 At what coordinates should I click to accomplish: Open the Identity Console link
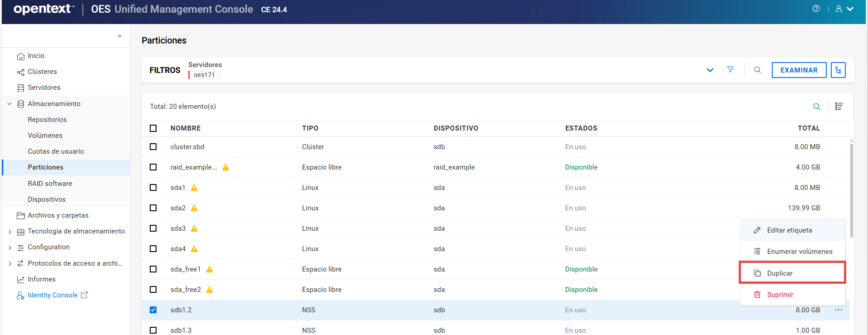53,295
